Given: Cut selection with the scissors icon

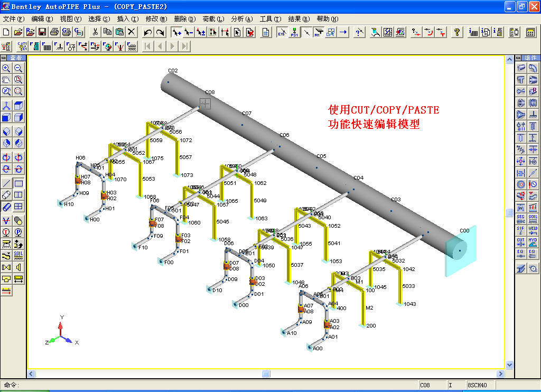Looking at the screenshot, I should point(95,32).
